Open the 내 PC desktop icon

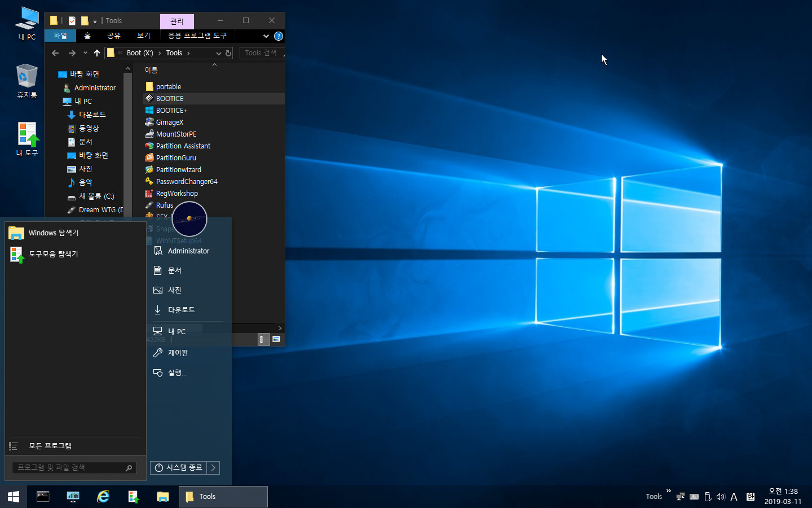27,23
